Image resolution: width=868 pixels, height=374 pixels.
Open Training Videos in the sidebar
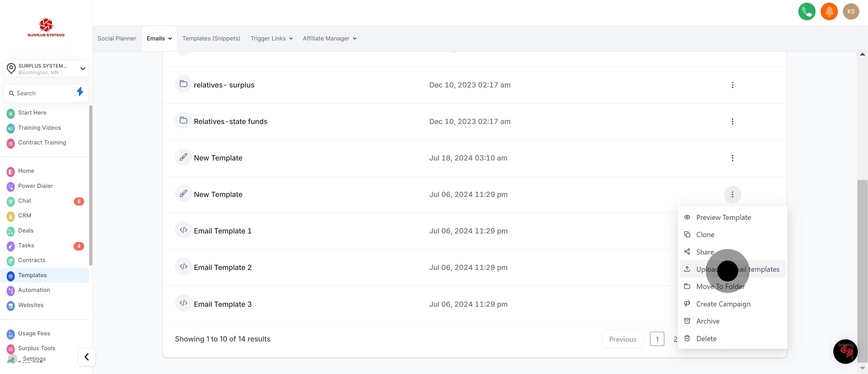(x=39, y=128)
